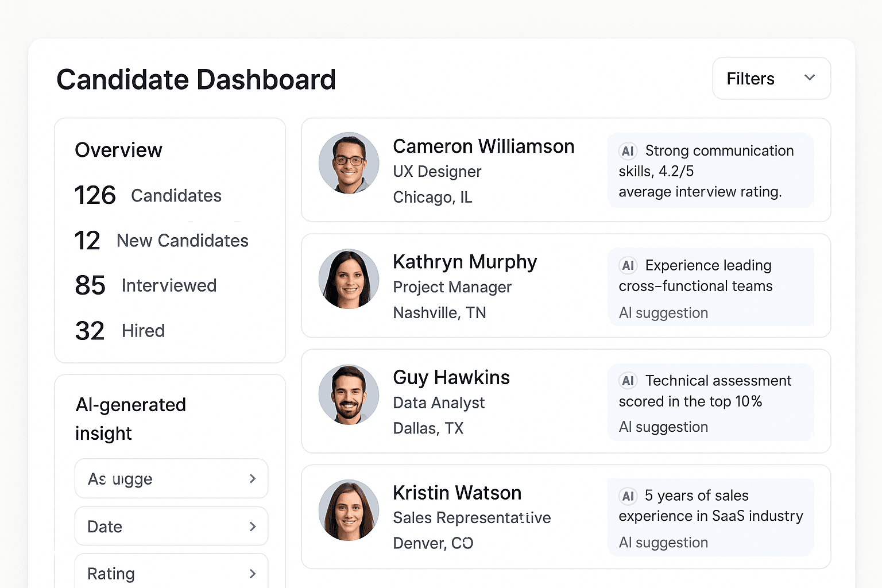Click the AI badge beside Kathryn Murphy's insight
The height and width of the screenshot is (588, 882).
[x=628, y=266]
